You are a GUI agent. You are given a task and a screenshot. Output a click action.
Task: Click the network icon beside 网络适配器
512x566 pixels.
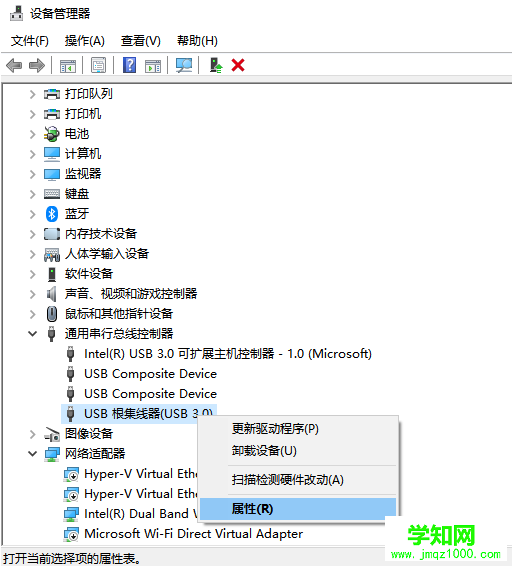tap(52, 454)
